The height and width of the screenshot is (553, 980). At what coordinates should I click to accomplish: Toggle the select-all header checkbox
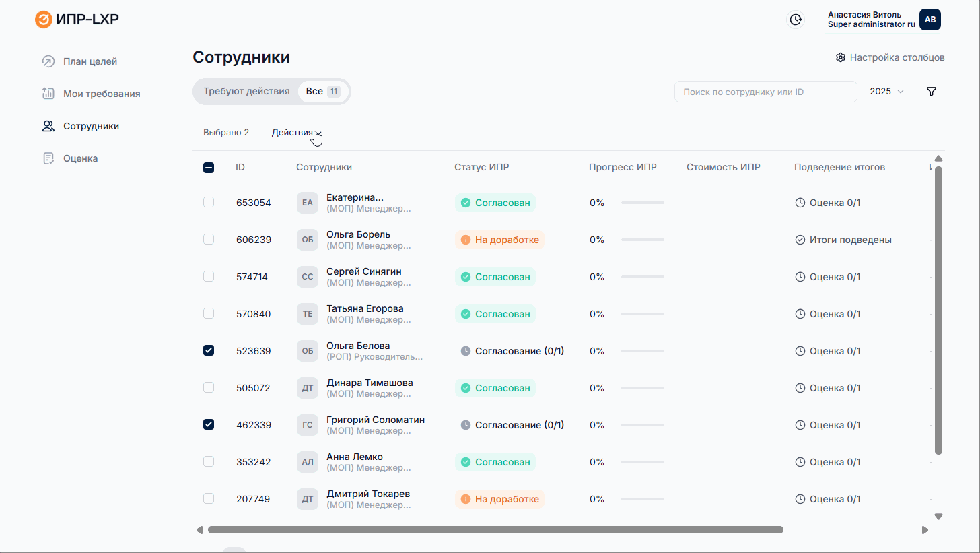tap(209, 168)
